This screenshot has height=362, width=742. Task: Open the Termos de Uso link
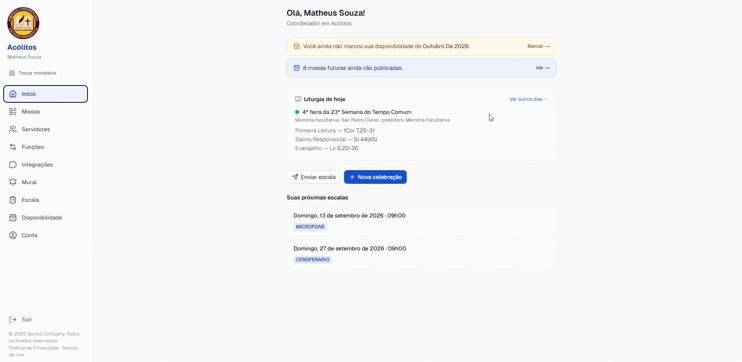click(x=43, y=351)
